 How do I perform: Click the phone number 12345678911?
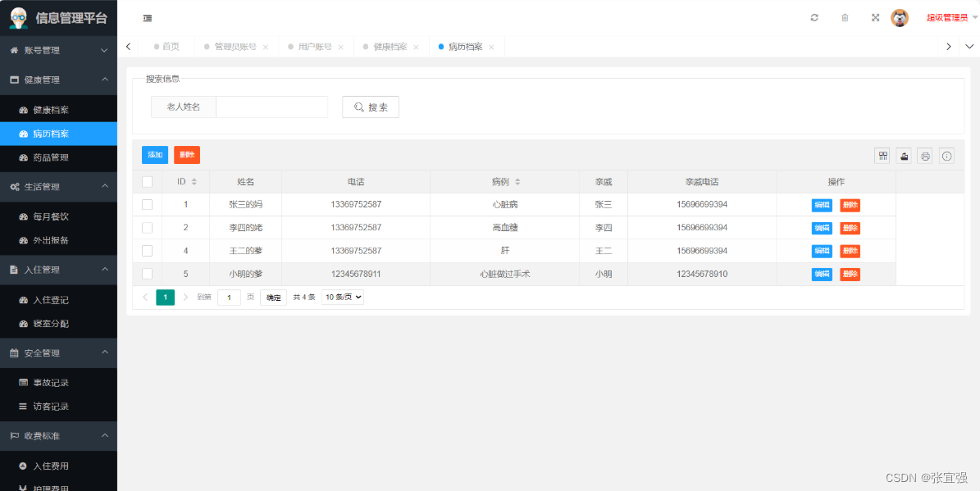pyautogui.click(x=356, y=274)
